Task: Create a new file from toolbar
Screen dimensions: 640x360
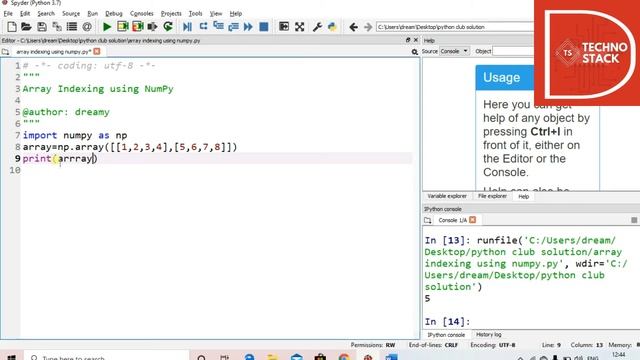Action: 12,27
